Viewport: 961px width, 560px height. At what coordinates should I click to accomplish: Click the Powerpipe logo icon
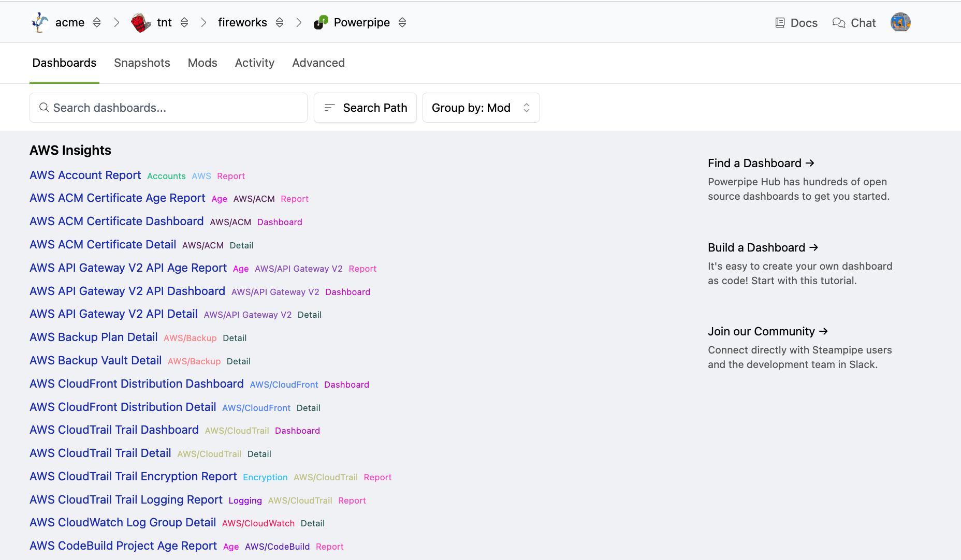coord(321,23)
